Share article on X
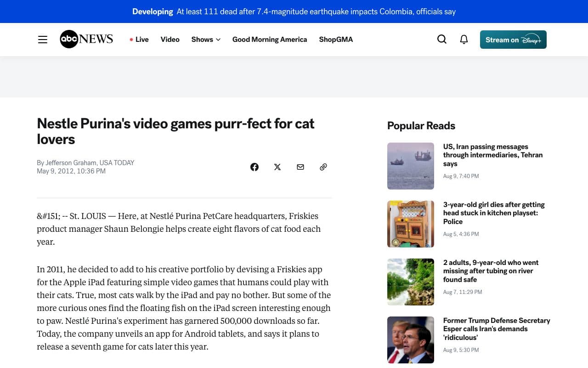Viewport: 588px width, 368px height. pos(277,167)
